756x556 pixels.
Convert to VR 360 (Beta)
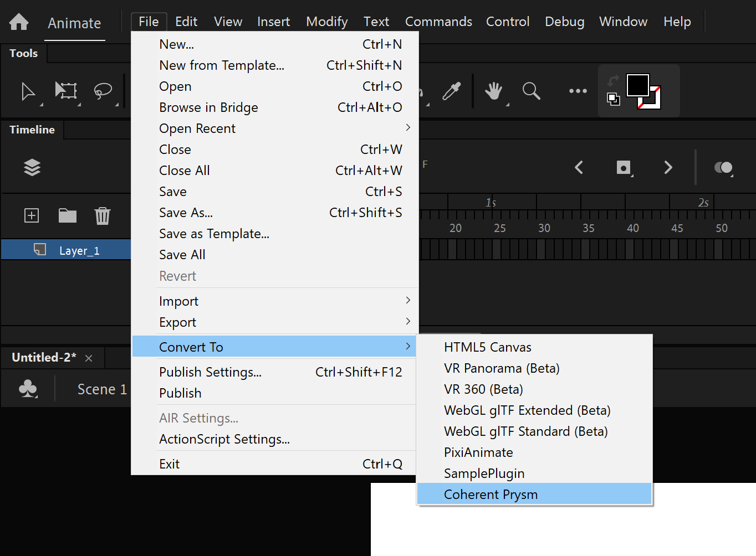534,389
